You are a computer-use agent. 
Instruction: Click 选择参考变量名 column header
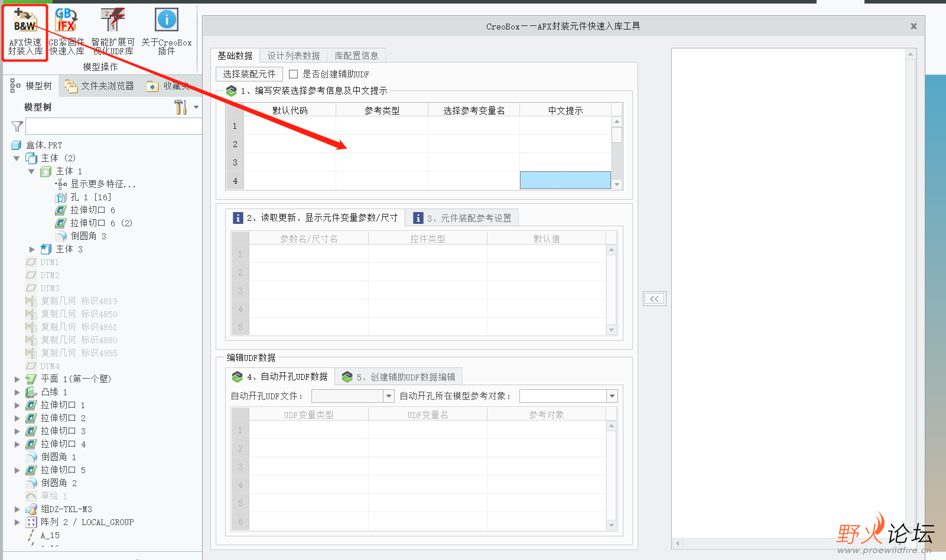pos(474,110)
